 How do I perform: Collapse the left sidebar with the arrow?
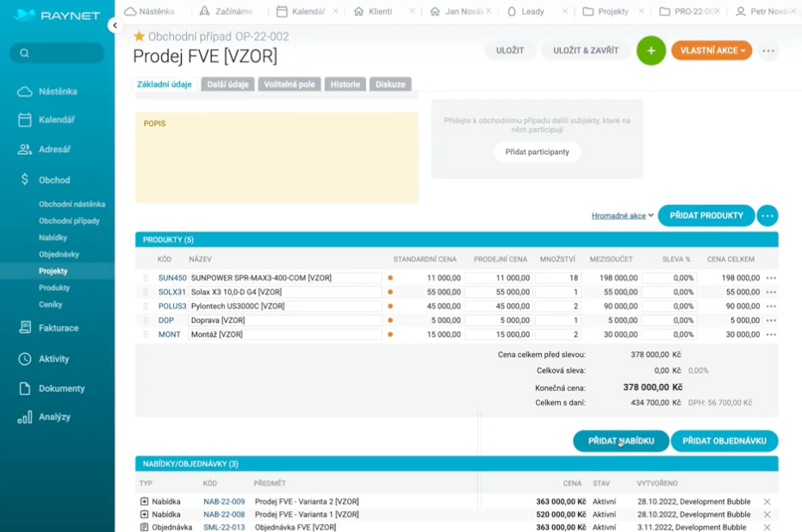point(115,26)
